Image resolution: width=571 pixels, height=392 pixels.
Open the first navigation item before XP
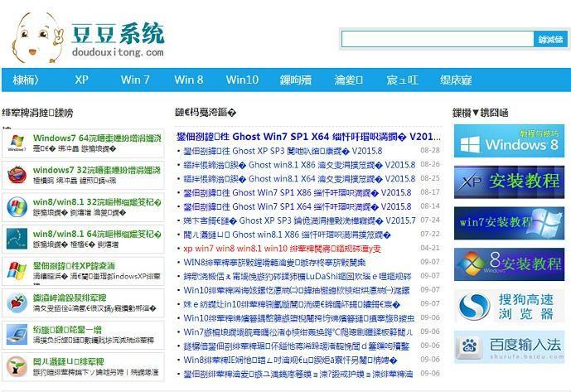(x=26, y=80)
